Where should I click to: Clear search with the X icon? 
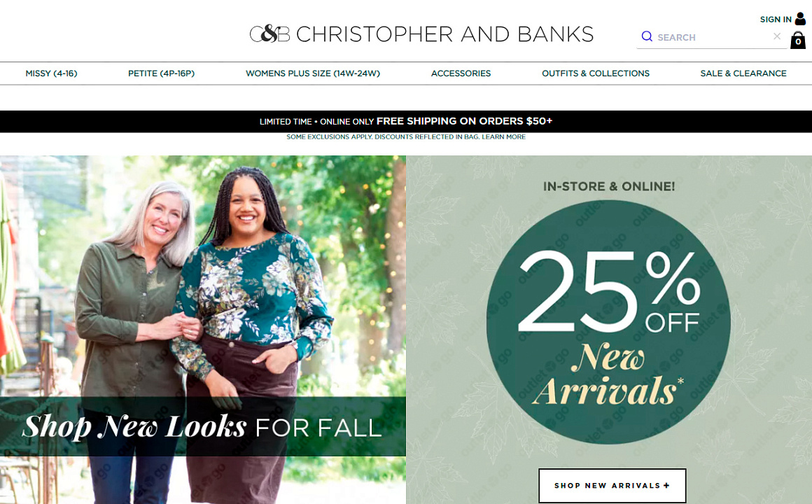coord(777,36)
